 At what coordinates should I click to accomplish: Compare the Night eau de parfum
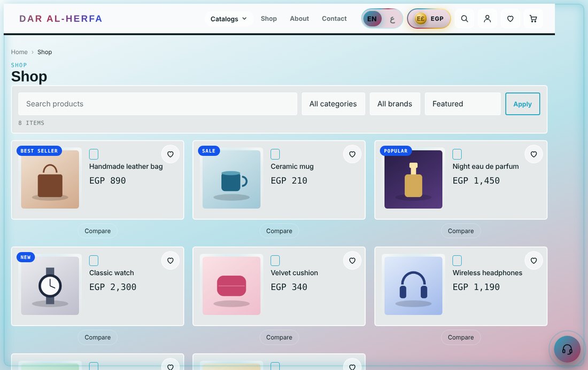tap(461, 231)
